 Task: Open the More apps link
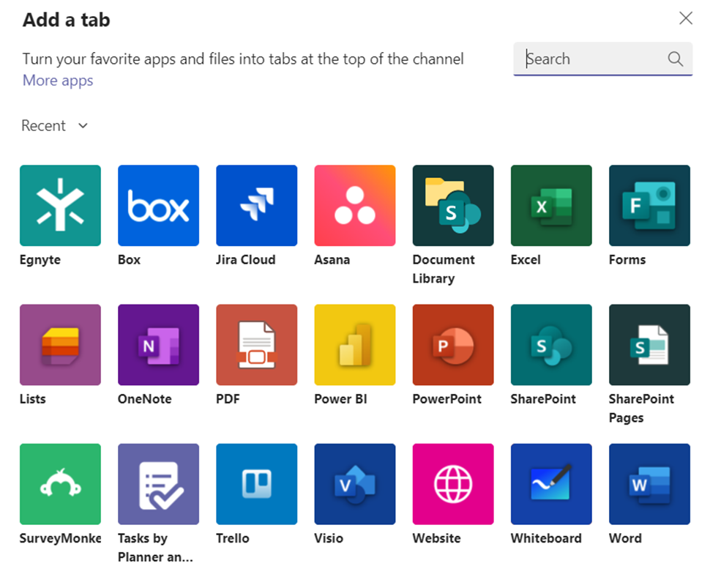pos(58,81)
